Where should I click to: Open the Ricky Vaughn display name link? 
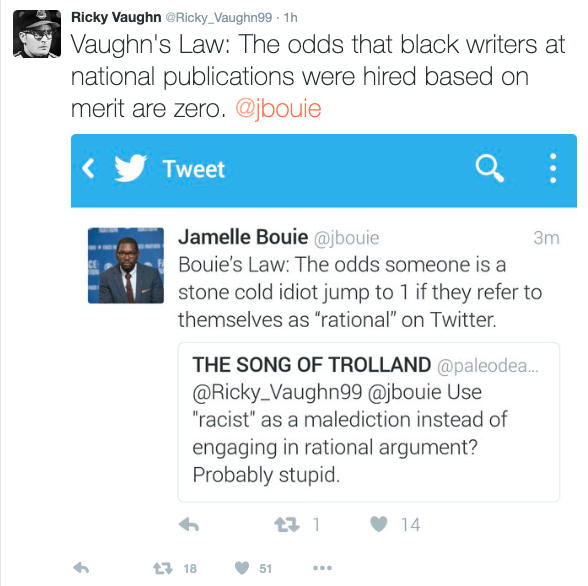point(116,17)
